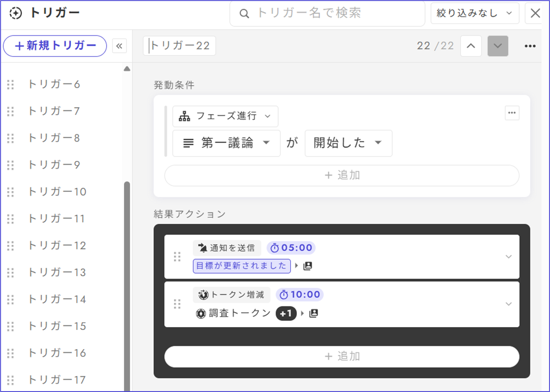
Task: Click the 新規トリガー button
Action: [55, 46]
